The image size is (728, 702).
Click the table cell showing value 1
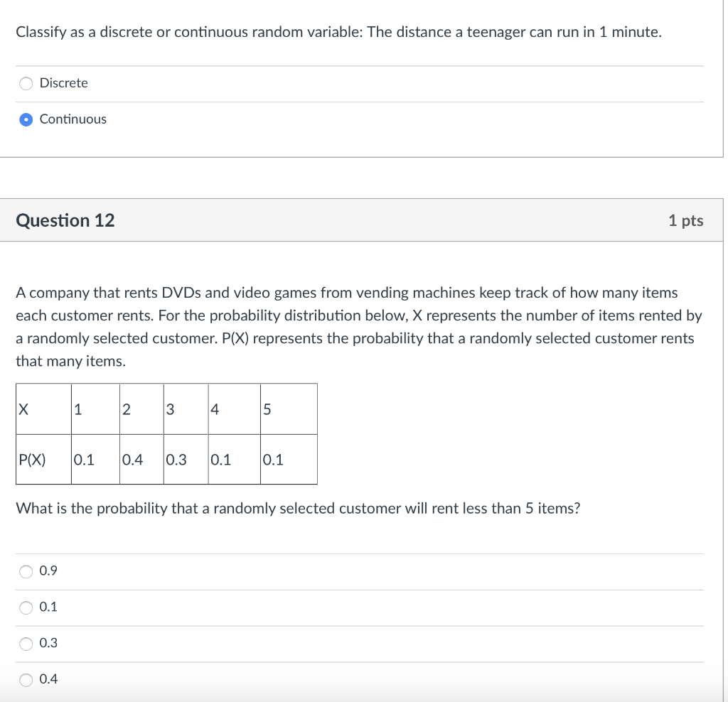coord(95,409)
